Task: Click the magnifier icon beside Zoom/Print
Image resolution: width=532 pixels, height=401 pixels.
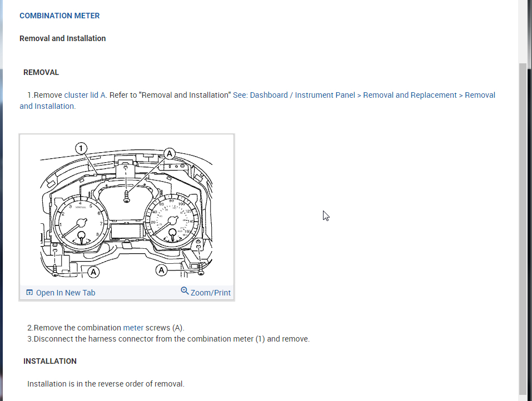Action: pos(185,291)
